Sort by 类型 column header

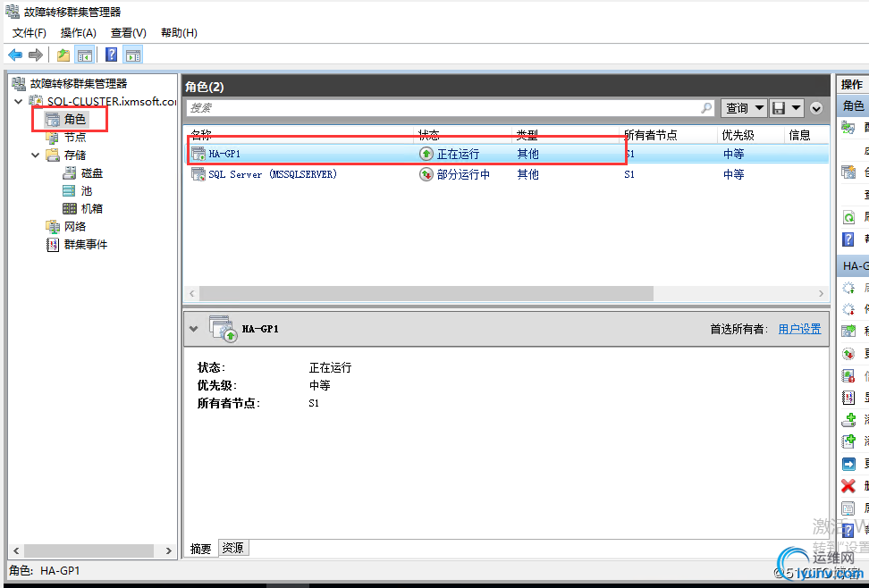point(565,135)
